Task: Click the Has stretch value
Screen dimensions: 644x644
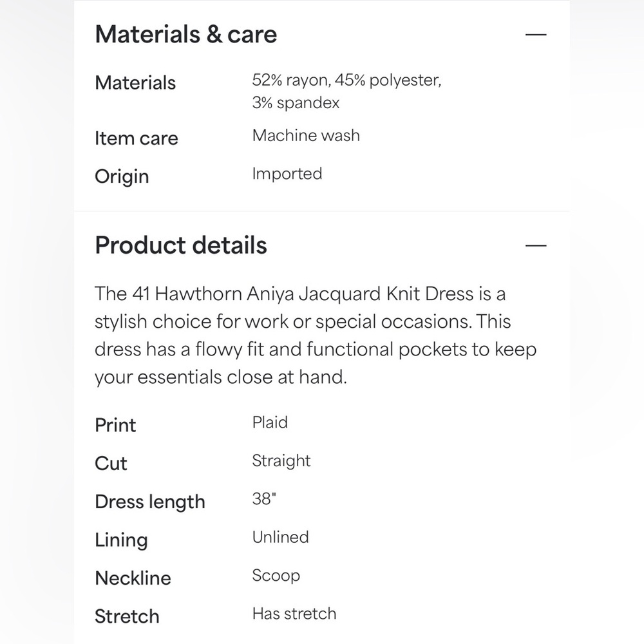Action: [294, 614]
